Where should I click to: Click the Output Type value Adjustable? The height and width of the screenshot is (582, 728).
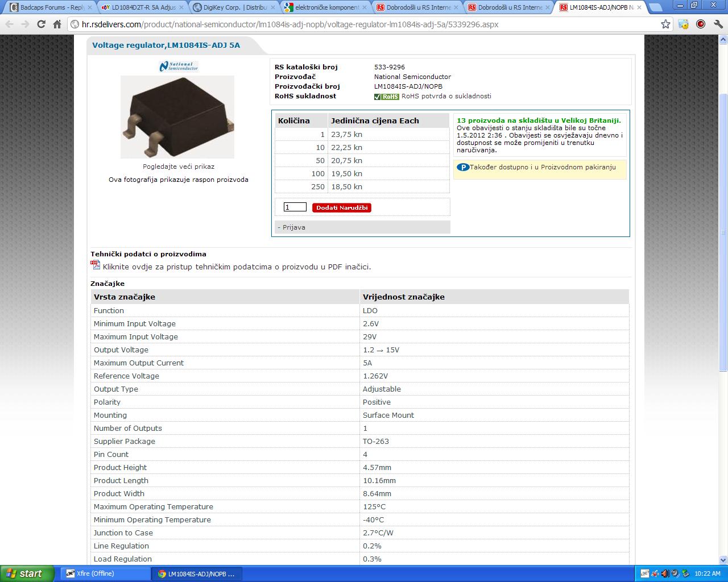tap(382, 389)
